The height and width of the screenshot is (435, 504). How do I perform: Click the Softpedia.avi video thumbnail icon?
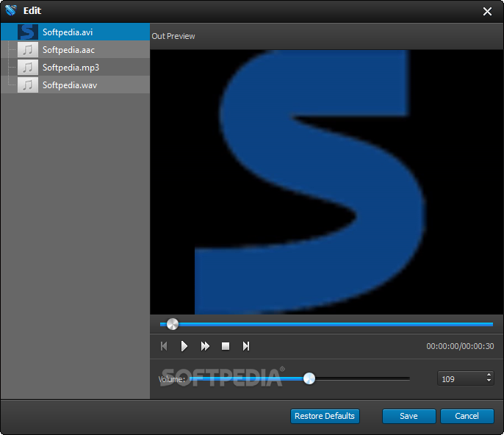[x=28, y=32]
